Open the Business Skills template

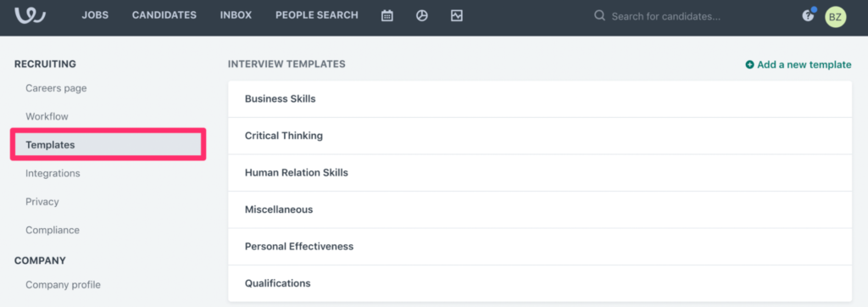click(540, 99)
